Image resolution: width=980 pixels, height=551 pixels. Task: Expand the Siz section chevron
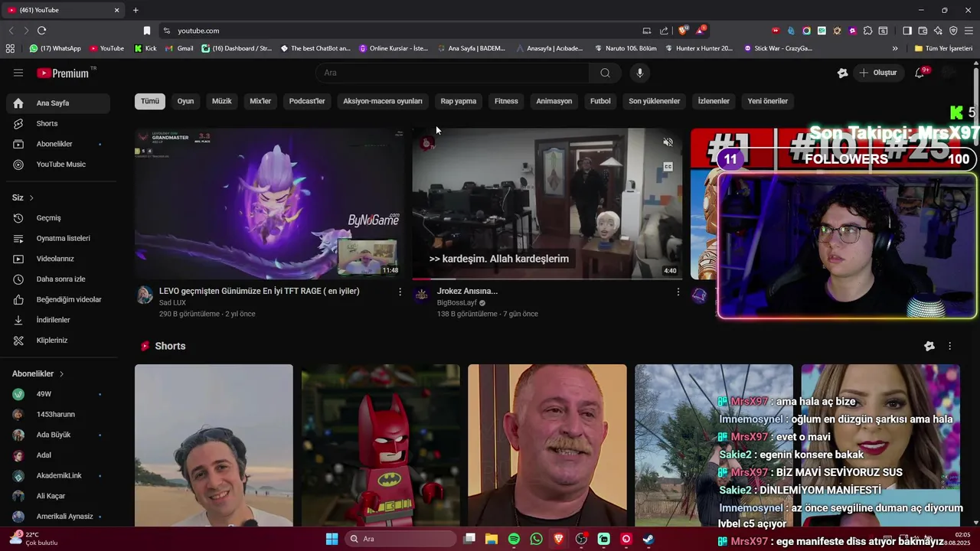point(31,198)
